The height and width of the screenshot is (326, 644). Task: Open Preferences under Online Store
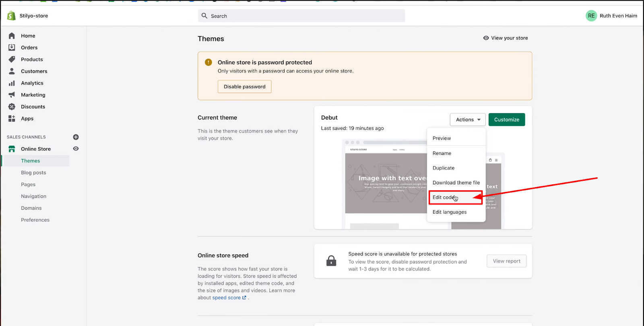pos(35,220)
